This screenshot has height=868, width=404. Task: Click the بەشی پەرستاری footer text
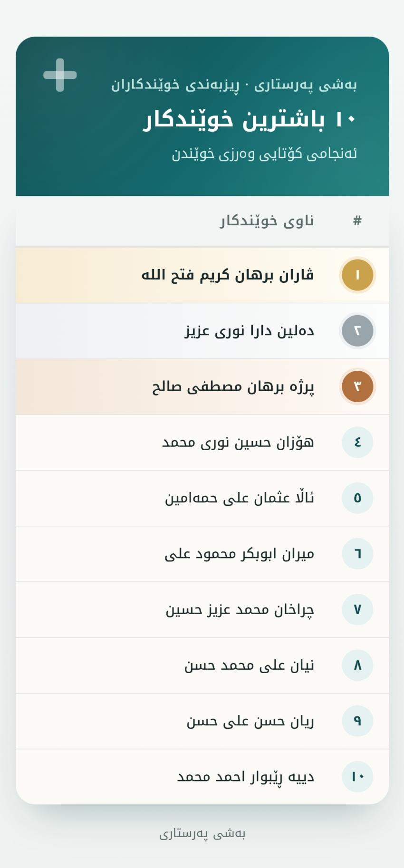[x=202, y=834]
